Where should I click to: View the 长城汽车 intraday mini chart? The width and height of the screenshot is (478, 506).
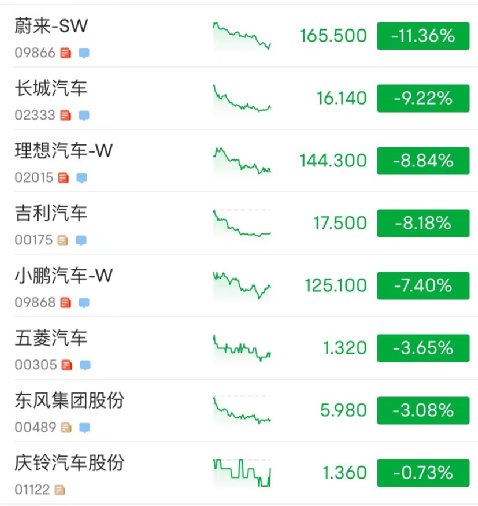tap(242, 98)
